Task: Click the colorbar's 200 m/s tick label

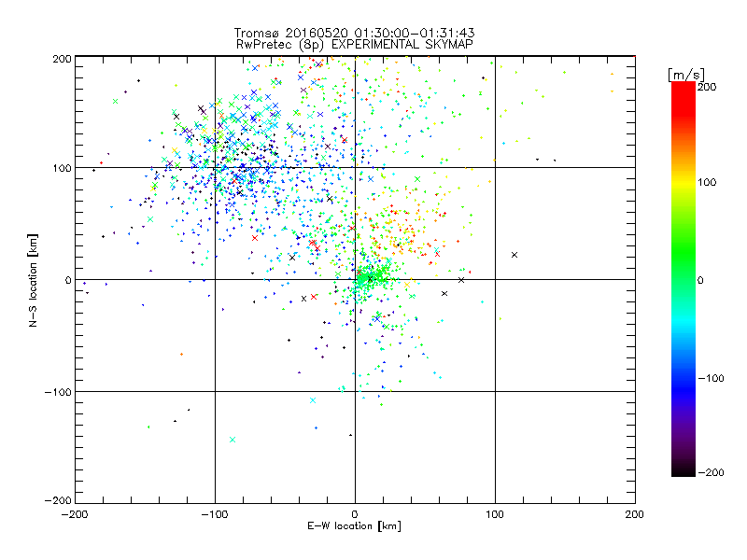Action: pos(707,87)
